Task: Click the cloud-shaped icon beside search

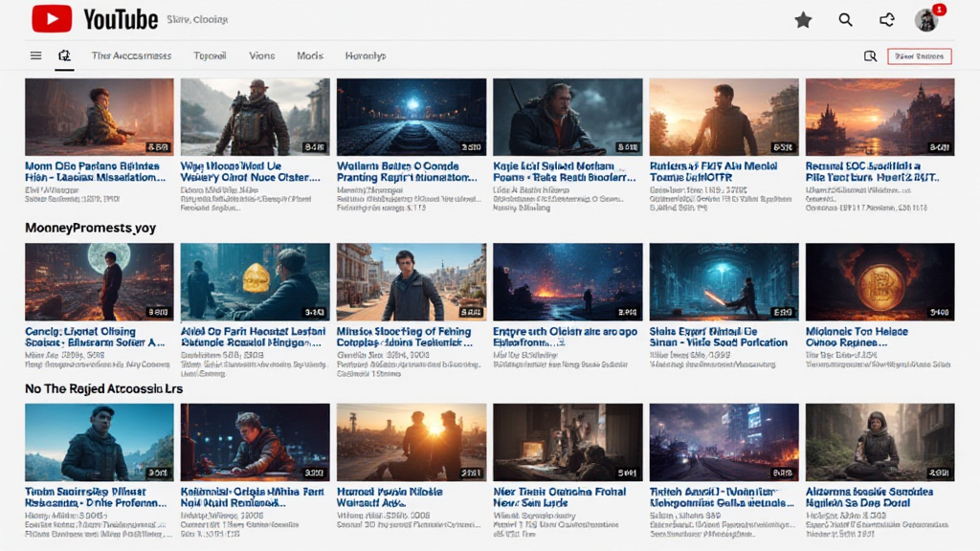Action: [x=887, y=20]
